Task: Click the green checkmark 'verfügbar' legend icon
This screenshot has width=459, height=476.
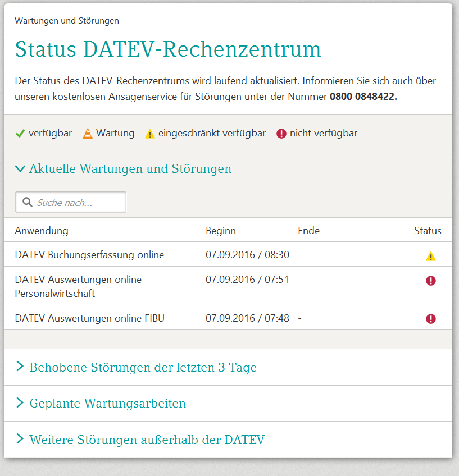Action: [x=20, y=134]
